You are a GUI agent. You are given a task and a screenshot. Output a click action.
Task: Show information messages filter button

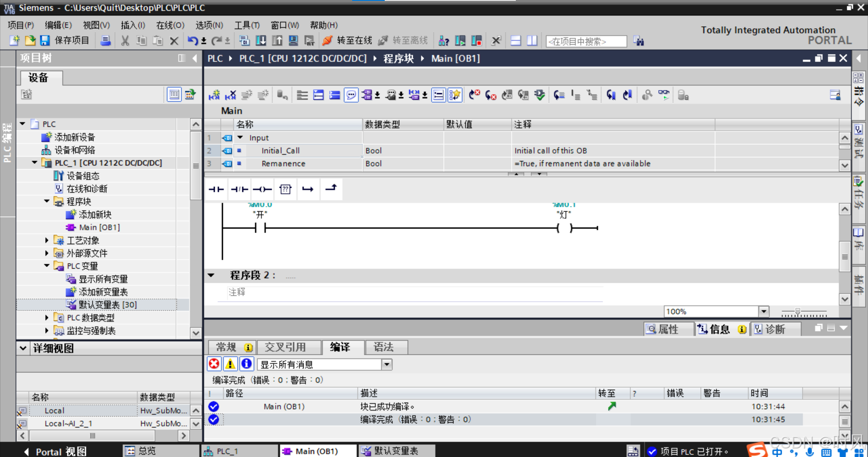tap(246, 364)
